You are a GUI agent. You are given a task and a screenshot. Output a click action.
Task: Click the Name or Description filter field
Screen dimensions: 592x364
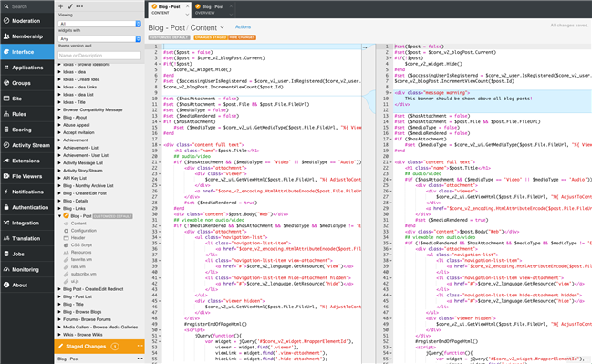[99, 55]
